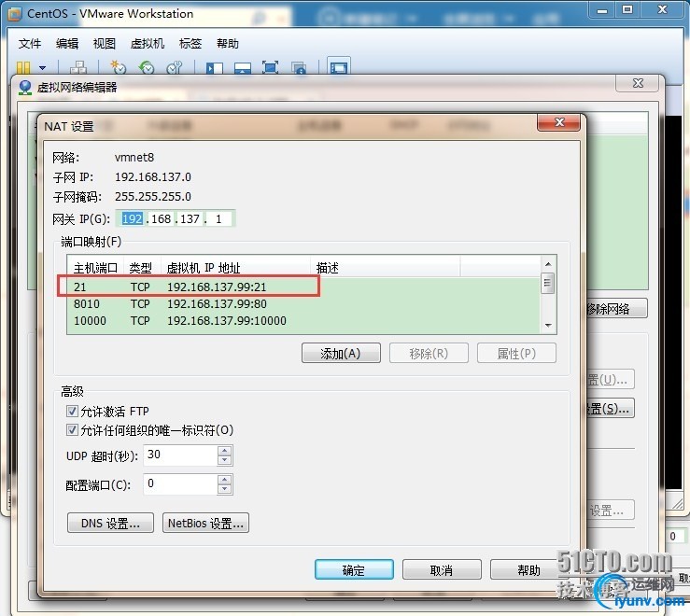
Task: Take a snapshot with the toolbar icon
Action: click(118, 67)
